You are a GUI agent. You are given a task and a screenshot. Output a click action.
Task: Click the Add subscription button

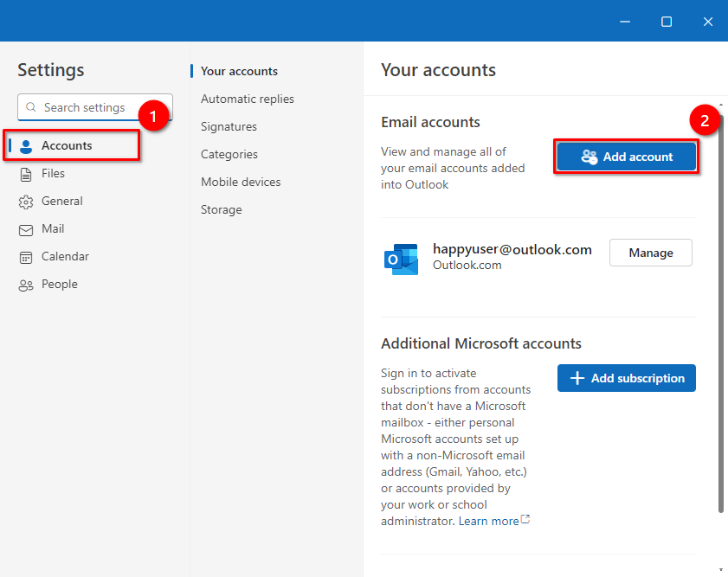tap(627, 378)
